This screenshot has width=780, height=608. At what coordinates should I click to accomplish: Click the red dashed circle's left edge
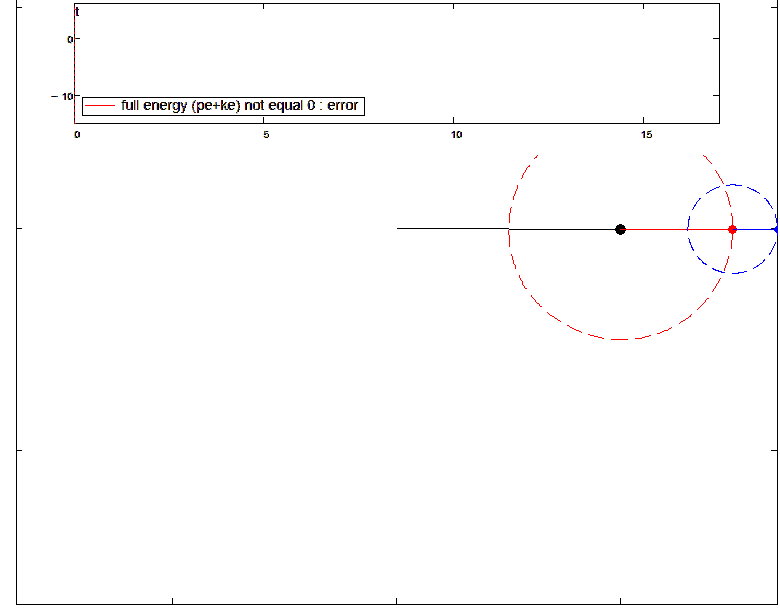pos(510,229)
